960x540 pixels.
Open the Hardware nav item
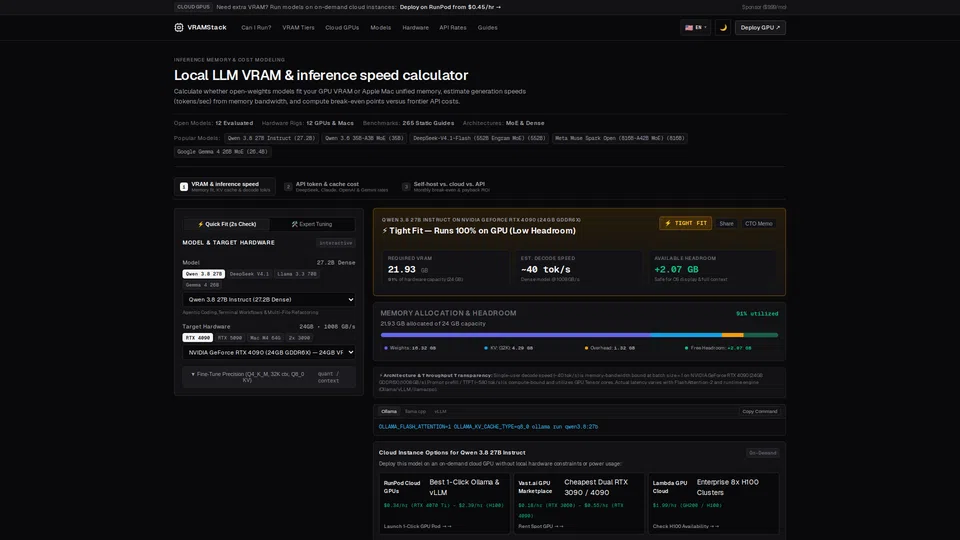(415, 28)
